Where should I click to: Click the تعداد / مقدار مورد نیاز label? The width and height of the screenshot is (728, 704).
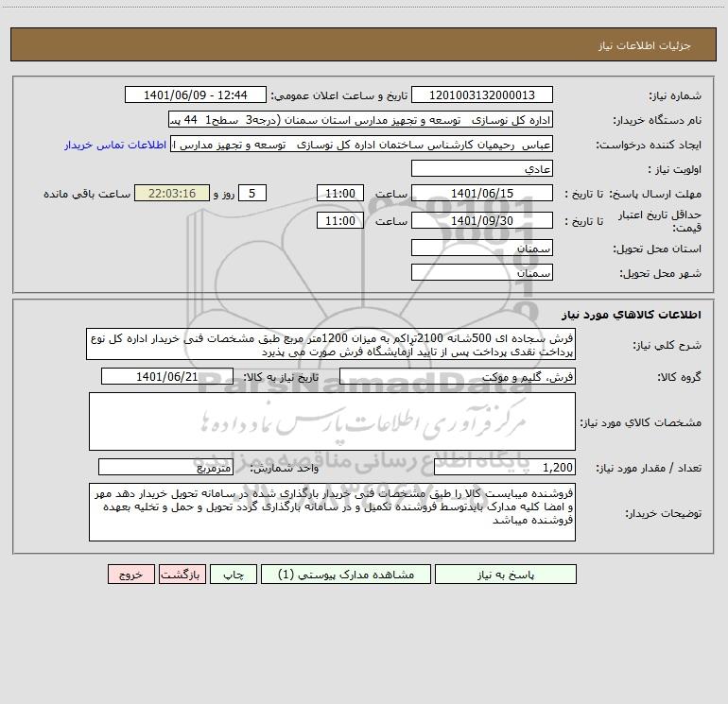click(x=649, y=468)
